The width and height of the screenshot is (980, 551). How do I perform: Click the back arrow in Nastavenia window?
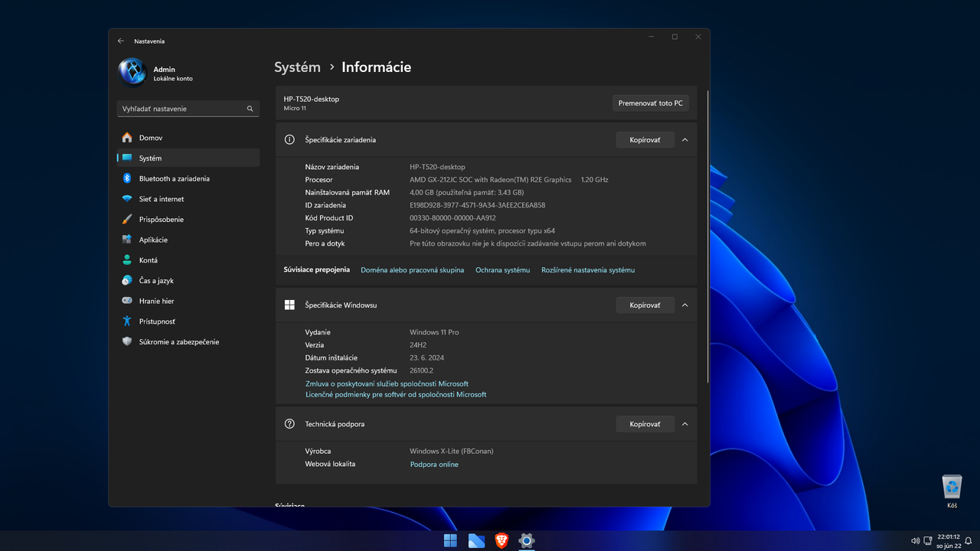(x=121, y=41)
